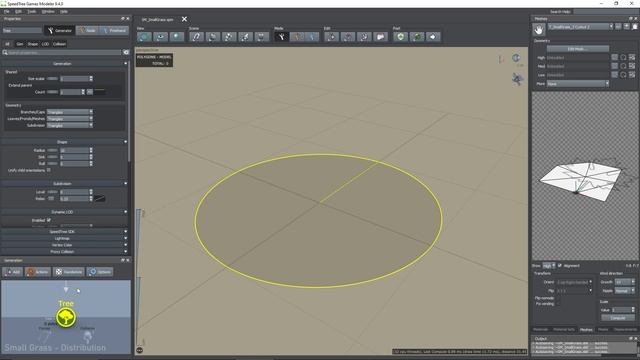Open the Leaves/Fronds/Meshes dropdown
The width and height of the screenshot is (640, 360).
pyautogui.click(x=70, y=119)
